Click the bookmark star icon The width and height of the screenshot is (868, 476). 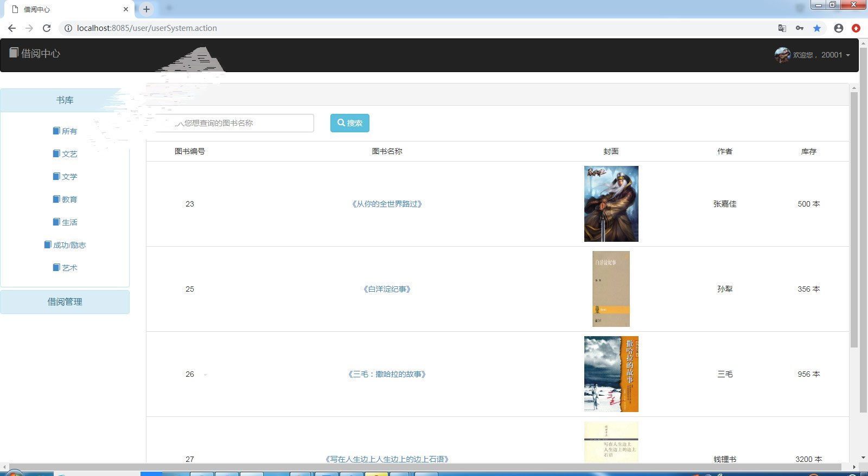pos(816,28)
